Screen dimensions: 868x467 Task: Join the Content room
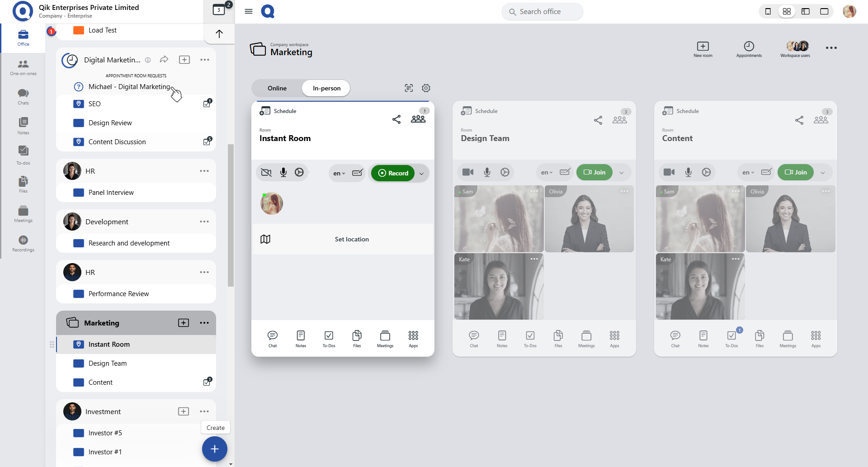[796, 172]
